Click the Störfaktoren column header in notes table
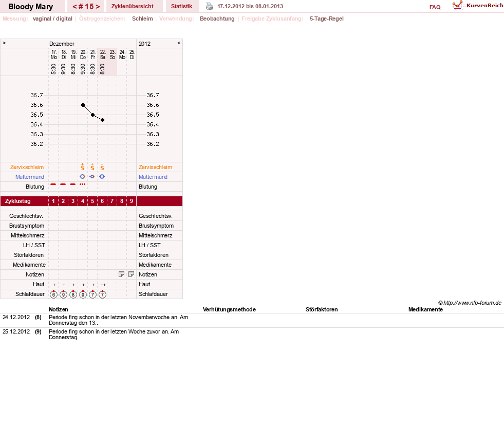The image size is (504, 426). coord(322,309)
